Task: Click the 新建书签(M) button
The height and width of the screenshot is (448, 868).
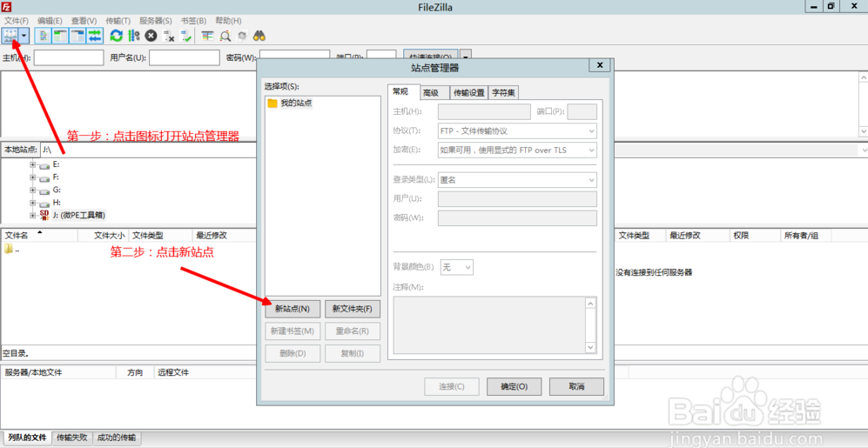Action: 293,331
